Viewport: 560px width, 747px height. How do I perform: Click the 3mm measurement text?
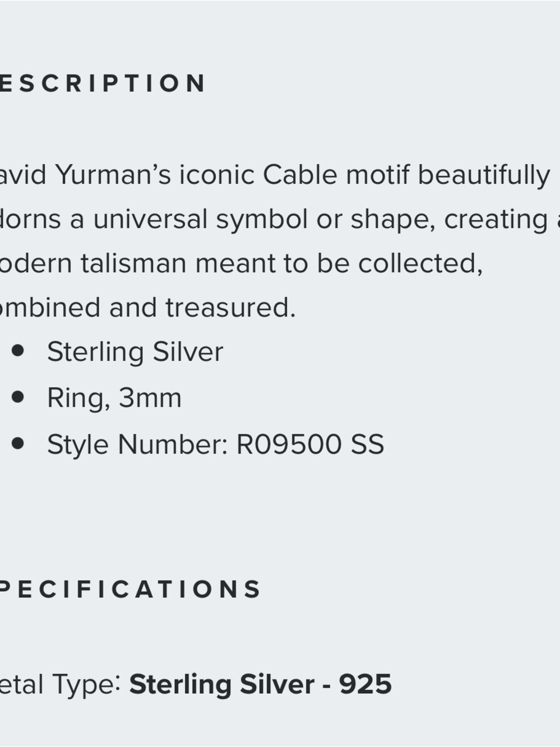150,398
